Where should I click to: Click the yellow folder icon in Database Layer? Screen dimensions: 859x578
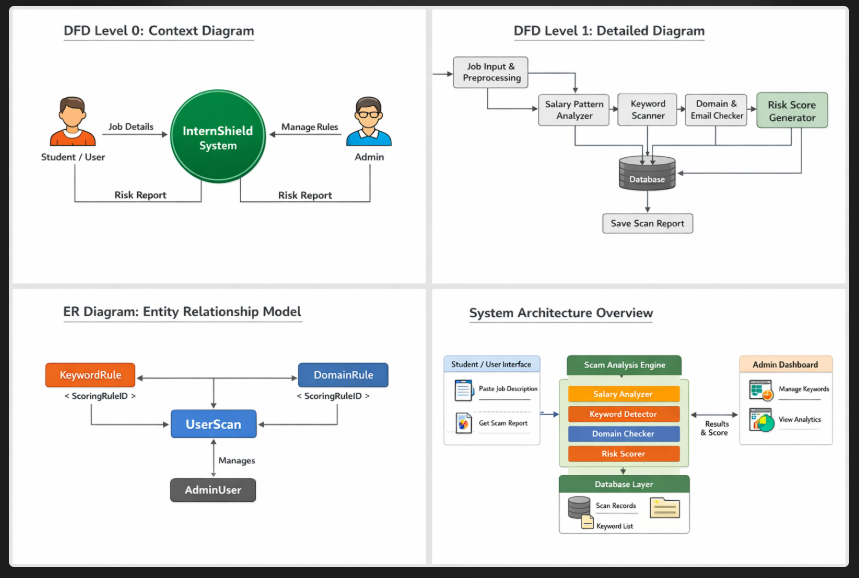click(664, 508)
